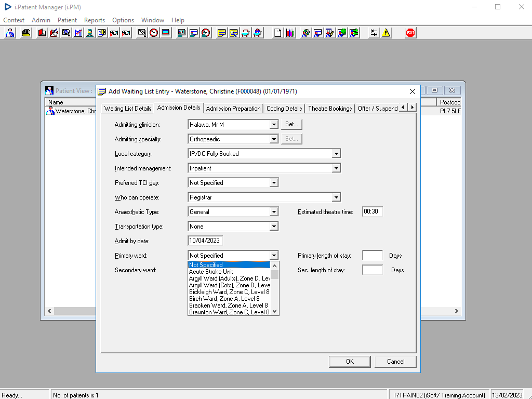Click the yellow warning triangle icon

386,33
